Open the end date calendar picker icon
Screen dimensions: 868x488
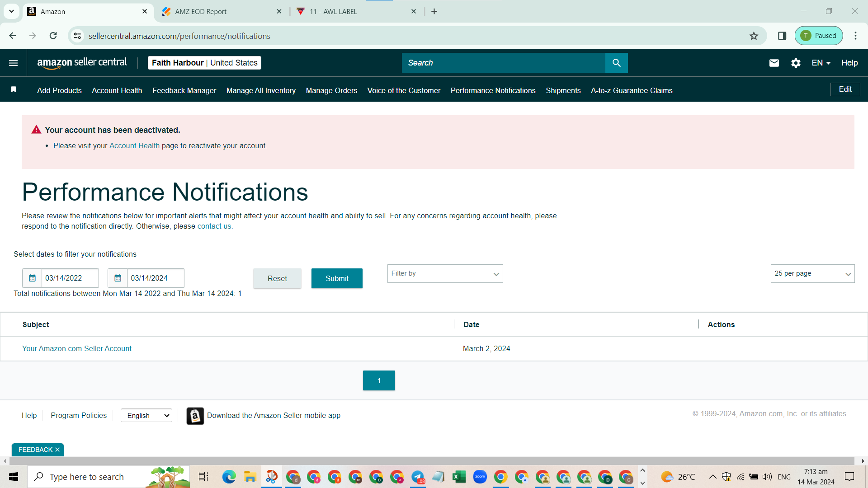pos(118,278)
